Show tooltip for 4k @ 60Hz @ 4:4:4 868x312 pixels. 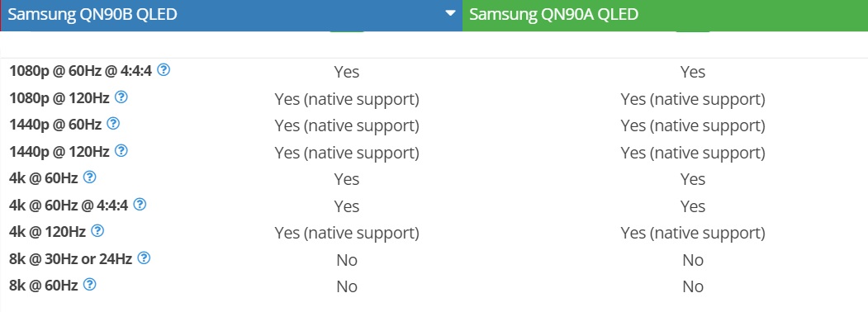(x=140, y=205)
